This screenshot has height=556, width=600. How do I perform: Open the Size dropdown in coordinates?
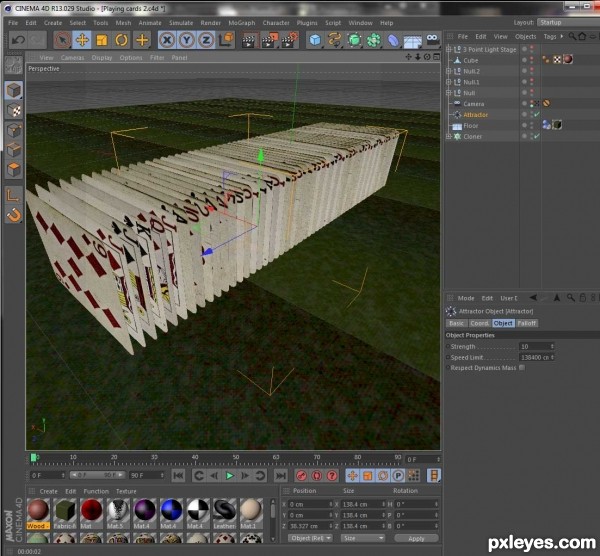pyautogui.click(x=362, y=538)
